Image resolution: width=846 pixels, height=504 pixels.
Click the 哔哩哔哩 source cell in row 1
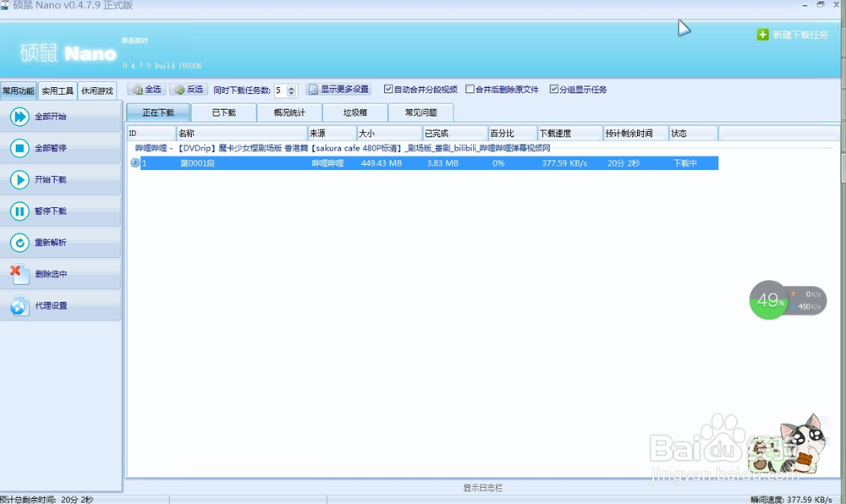pyautogui.click(x=327, y=163)
